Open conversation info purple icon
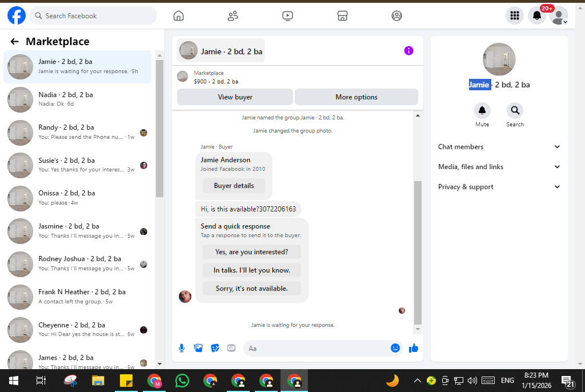Screen dimensions: 585x392 (x=409, y=51)
